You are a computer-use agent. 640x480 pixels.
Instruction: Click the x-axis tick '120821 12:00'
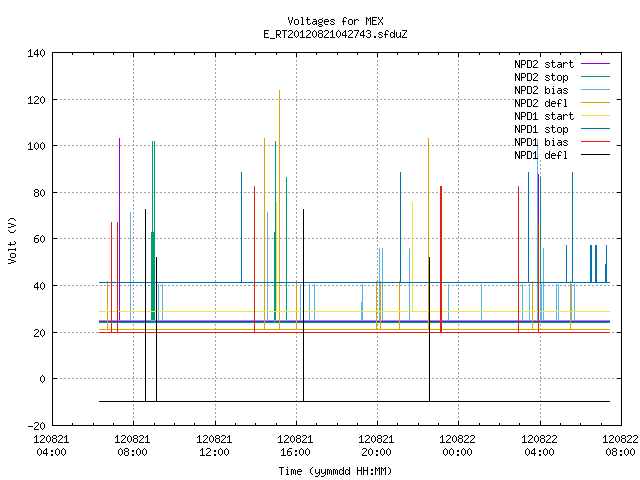(x=214, y=446)
